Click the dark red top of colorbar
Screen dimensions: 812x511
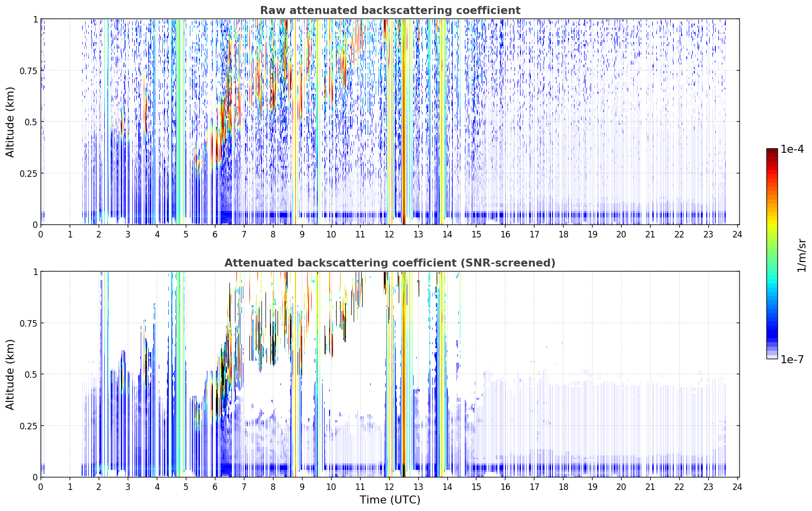pyautogui.click(x=772, y=152)
